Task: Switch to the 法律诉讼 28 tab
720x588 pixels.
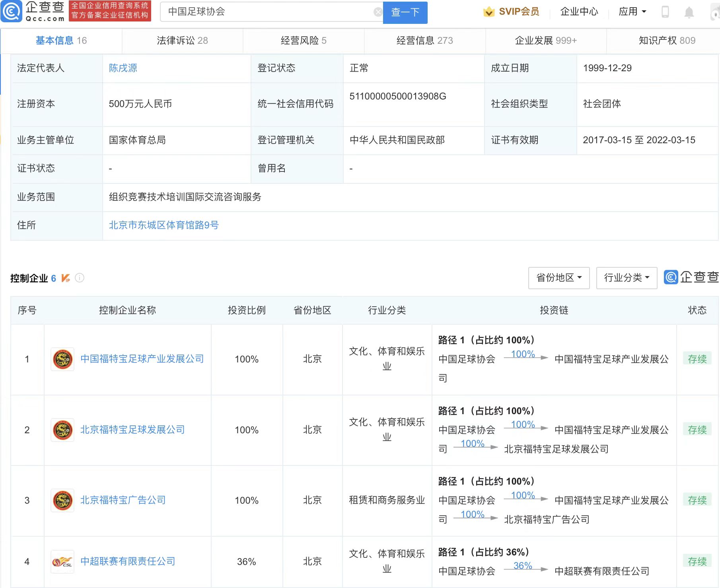Action: click(182, 41)
